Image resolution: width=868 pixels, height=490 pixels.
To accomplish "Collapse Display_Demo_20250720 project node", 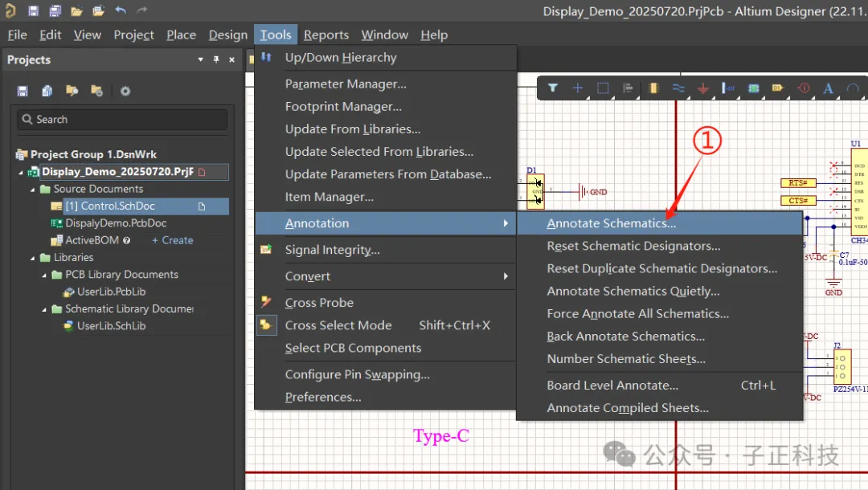I will click(x=21, y=172).
